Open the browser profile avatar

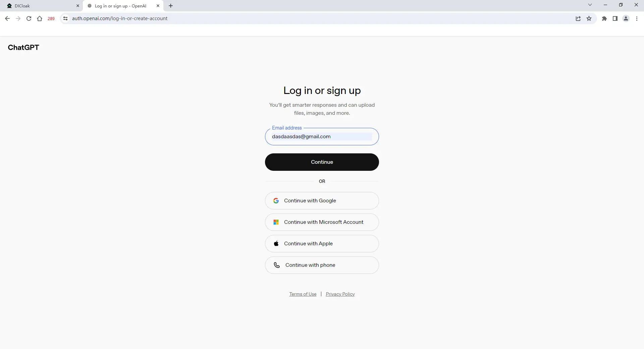tap(626, 18)
